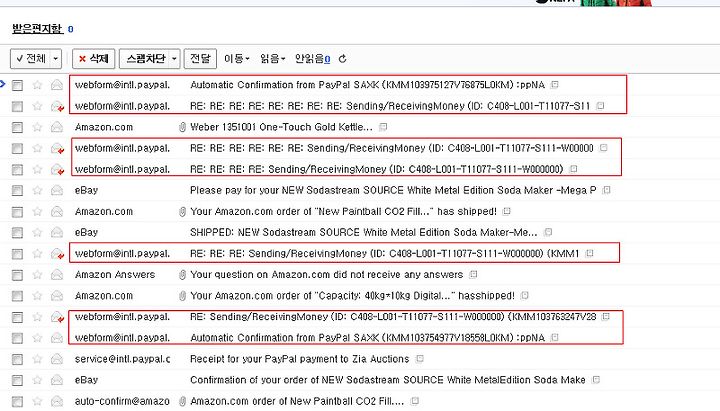Open 'Automatic Confirmation from PayPal SAXK (KMM103754977' email
The width and height of the screenshot is (720, 411).
(367, 338)
